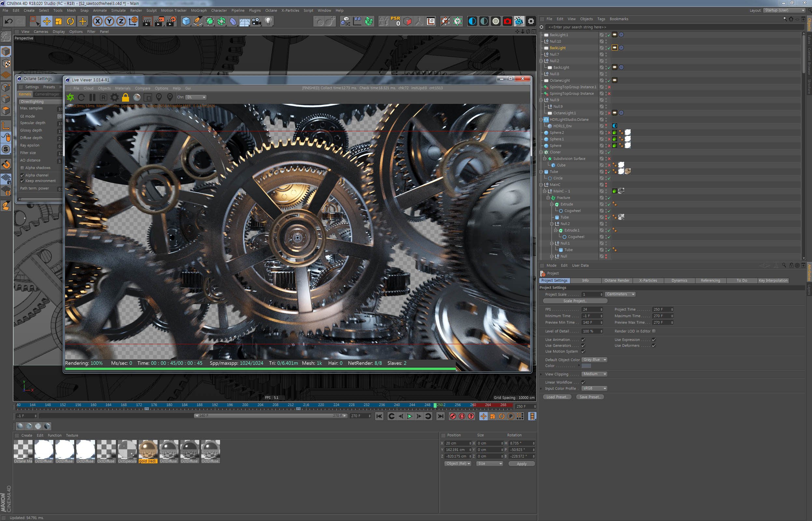Go to the end of the animation
Screen dimensions: 812x521
(x=440, y=416)
